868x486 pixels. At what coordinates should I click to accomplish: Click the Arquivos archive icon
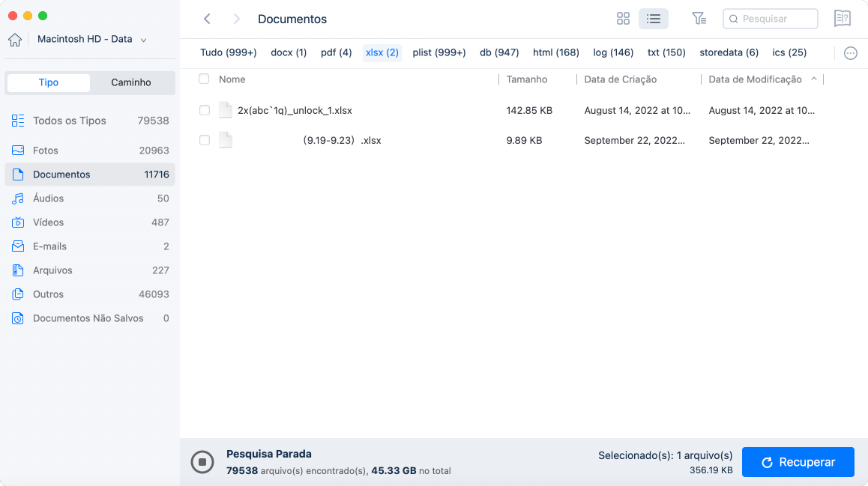click(x=18, y=270)
